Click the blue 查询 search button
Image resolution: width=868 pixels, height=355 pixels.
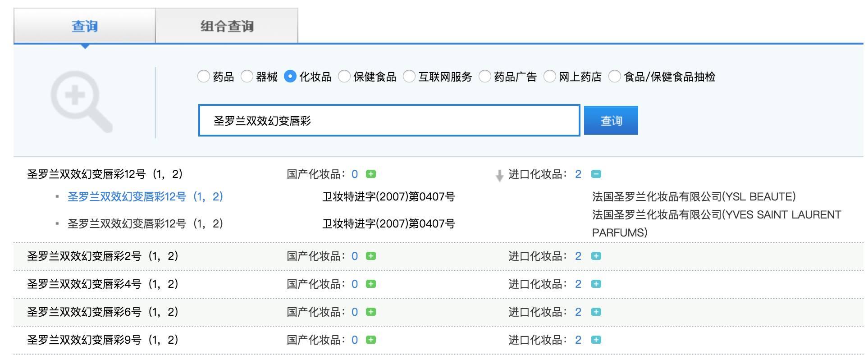tap(611, 120)
